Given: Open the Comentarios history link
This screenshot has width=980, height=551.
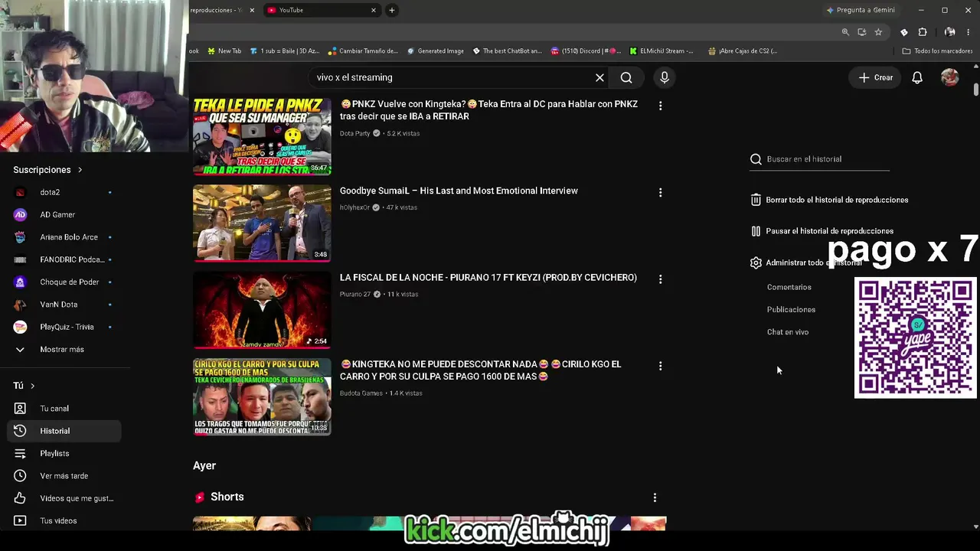Looking at the screenshot, I should (789, 287).
